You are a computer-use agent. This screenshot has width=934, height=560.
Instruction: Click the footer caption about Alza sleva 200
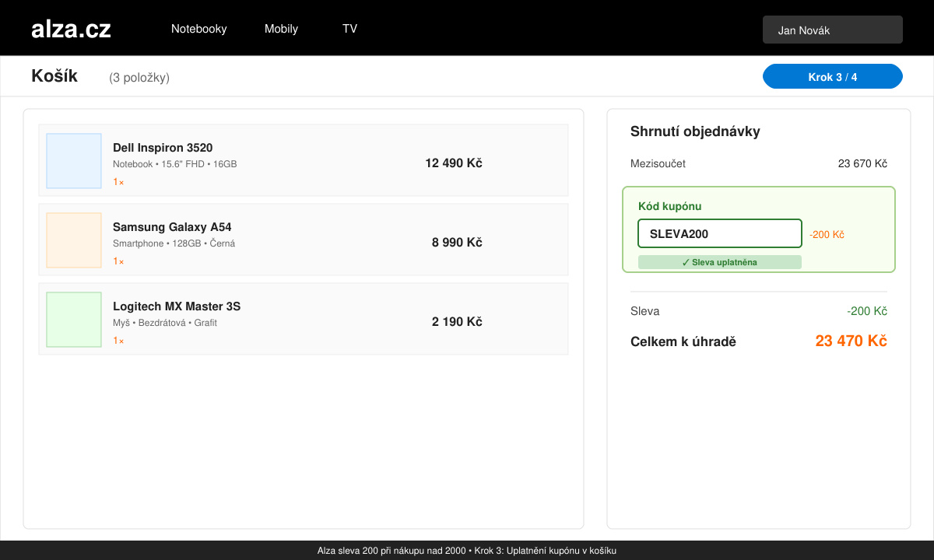click(467, 551)
